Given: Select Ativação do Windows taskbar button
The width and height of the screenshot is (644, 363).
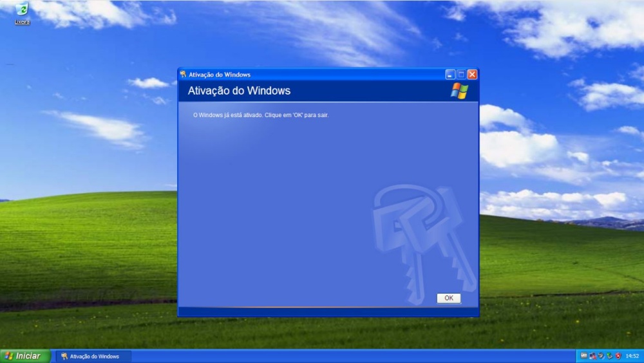Looking at the screenshot, I should point(93,357).
